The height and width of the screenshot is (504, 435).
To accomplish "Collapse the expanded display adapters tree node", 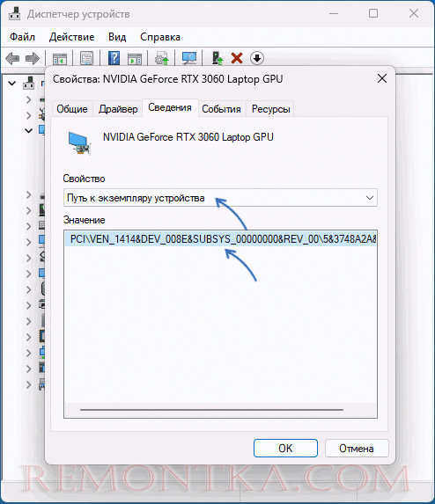I will click(x=29, y=130).
